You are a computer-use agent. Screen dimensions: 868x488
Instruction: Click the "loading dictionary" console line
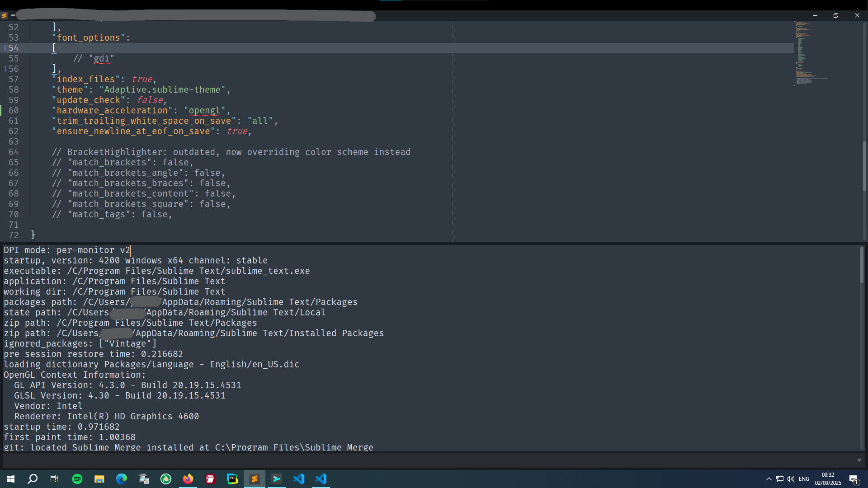[151, 365]
